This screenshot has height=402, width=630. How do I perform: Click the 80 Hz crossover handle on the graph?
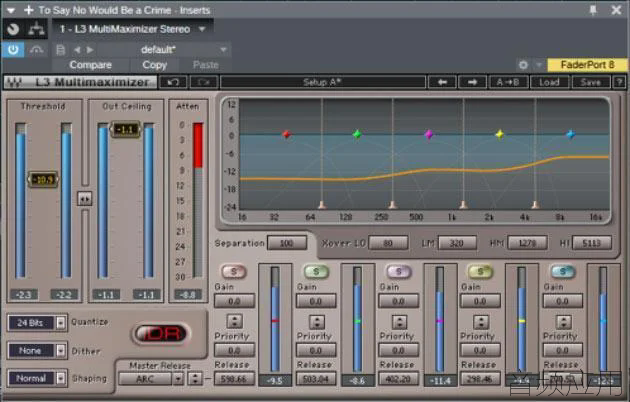[322, 205]
